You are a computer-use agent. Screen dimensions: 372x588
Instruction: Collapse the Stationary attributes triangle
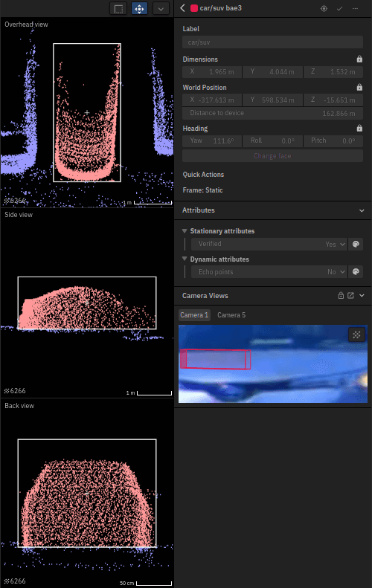tap(185, 230)
